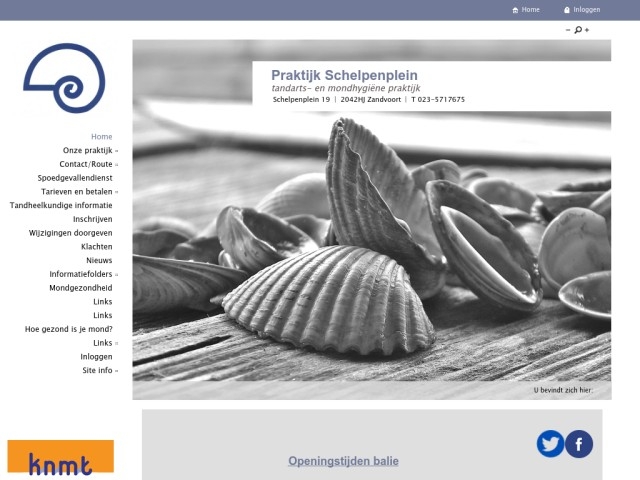640x480 pixels.
Task: Click the blue spiral shell logo
Action: coord(65,78)
